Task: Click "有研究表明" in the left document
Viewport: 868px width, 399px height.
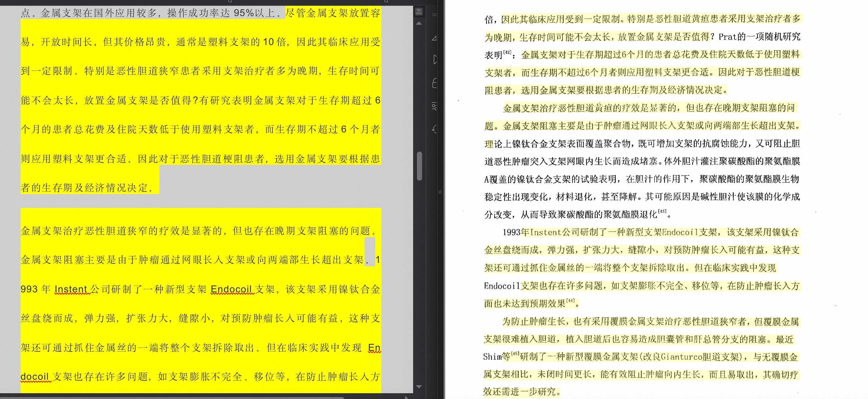Action: click(226, 100)
